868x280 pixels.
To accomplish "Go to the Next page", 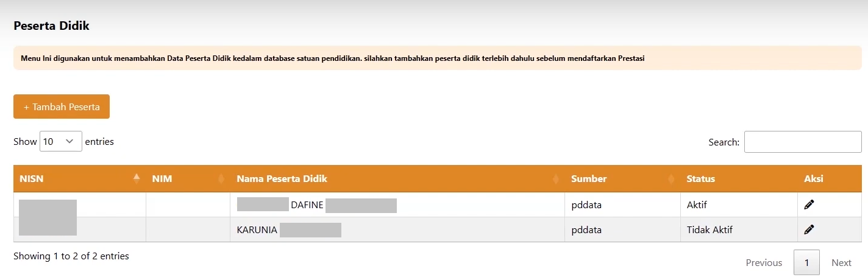I will (841, 262).
